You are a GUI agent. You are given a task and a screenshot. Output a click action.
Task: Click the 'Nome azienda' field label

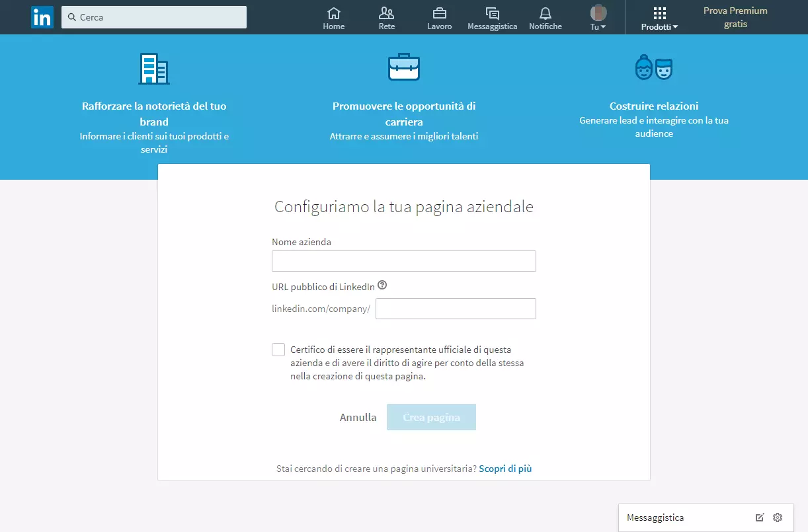tap(302, 242)
